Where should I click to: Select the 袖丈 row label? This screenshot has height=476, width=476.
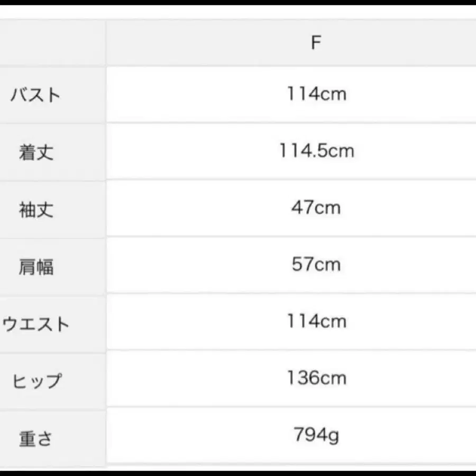[x=36, y=210]
